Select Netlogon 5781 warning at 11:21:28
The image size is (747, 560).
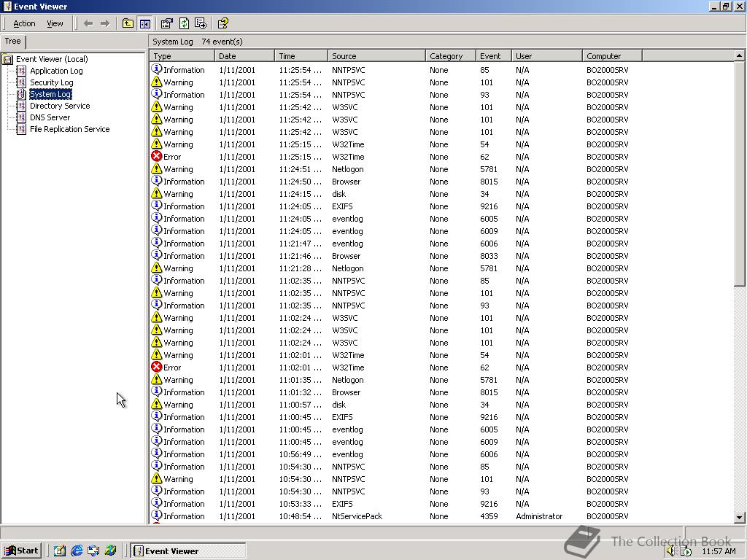point(396,268)
